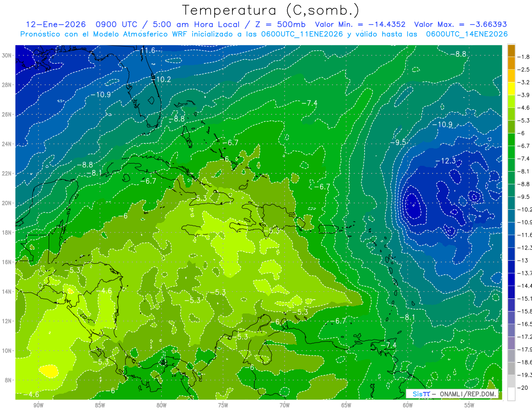Click the '-2.5' legend label

pyautogui.click(x=524, y=70)
